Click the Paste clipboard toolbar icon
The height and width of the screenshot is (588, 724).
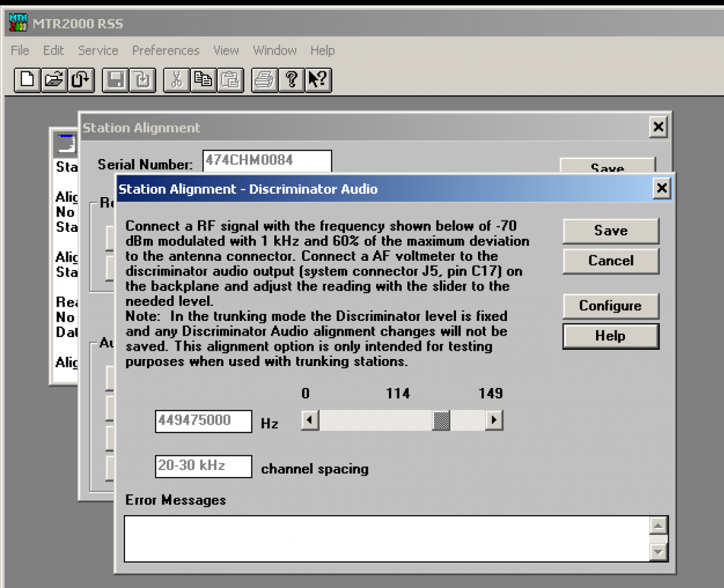click(x=230, y=81)
